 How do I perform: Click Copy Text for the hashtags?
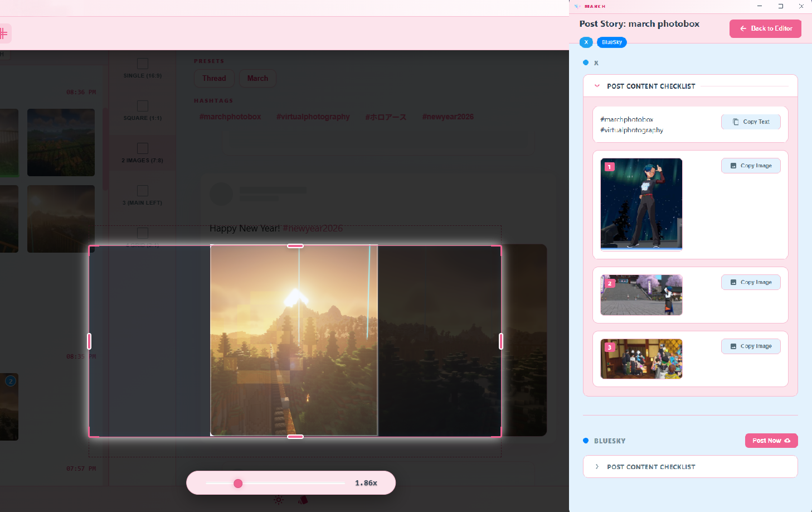click(751, 122)
